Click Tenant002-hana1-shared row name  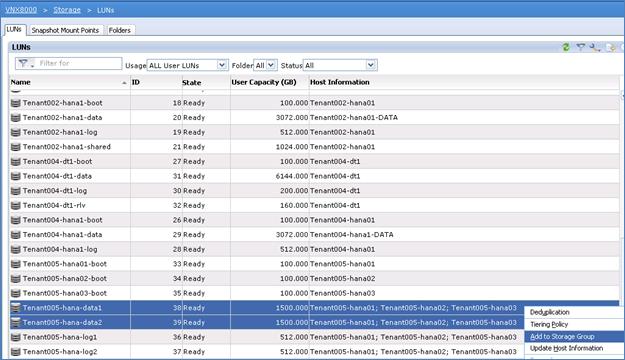[x=67, y=147]
